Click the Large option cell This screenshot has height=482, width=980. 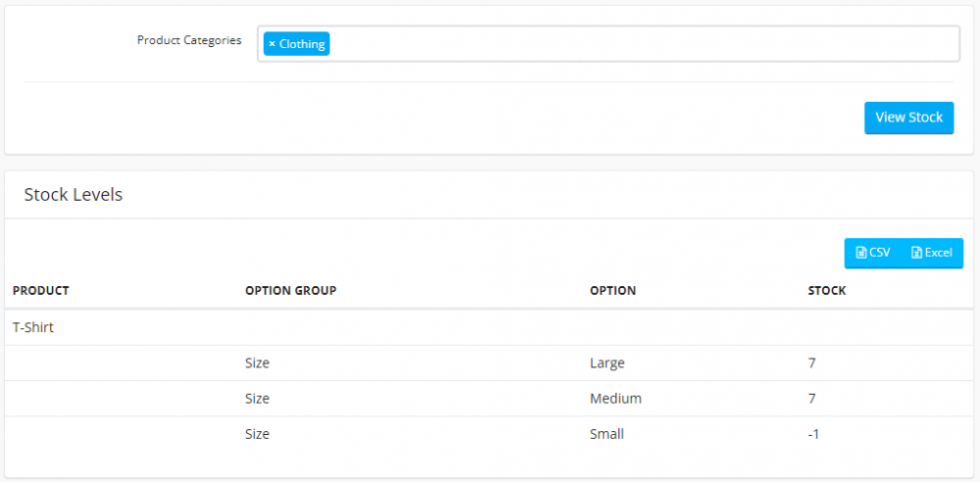[607, 363]
